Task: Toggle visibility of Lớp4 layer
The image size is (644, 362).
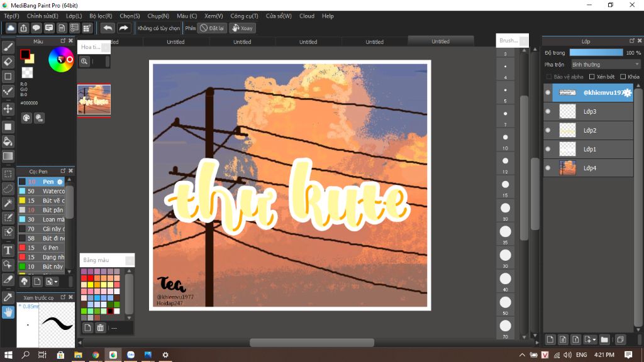Action: click(x=548, y=168)
